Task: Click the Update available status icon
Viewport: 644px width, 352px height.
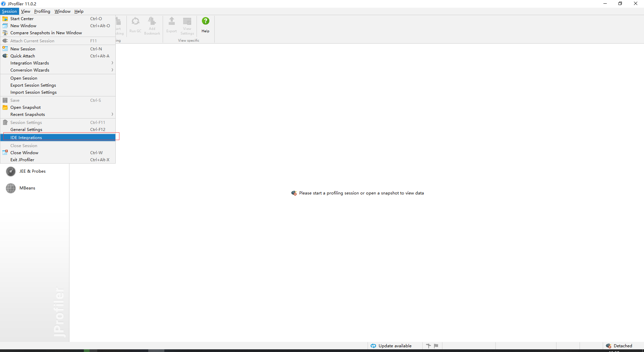Action: point(373,346)
